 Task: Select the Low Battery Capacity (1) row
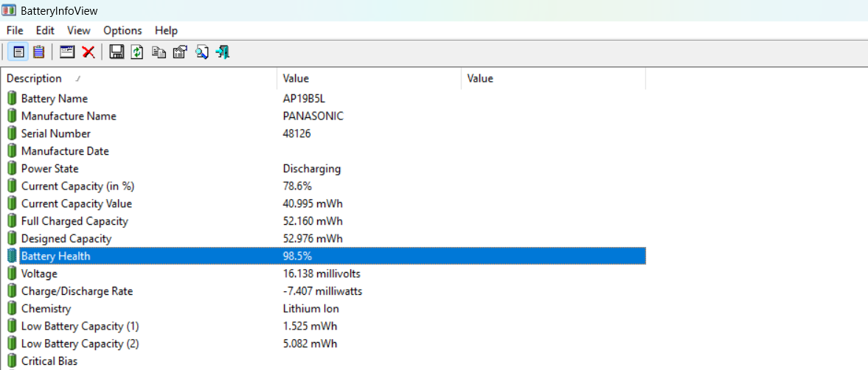(x=324, y=326)
